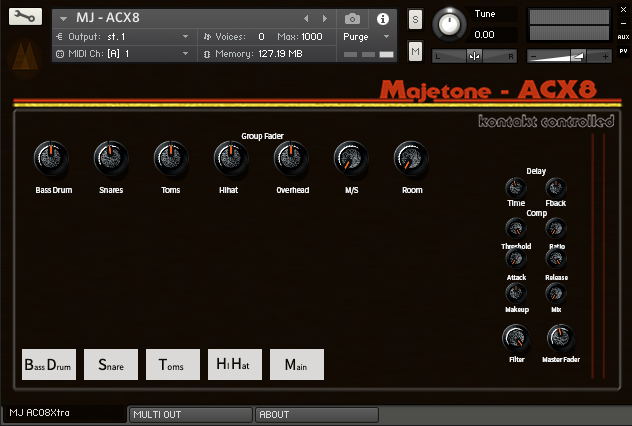Viewport: 632px width, 426px height.
Task: Click the Filter knob
Action: click(516, 338)
